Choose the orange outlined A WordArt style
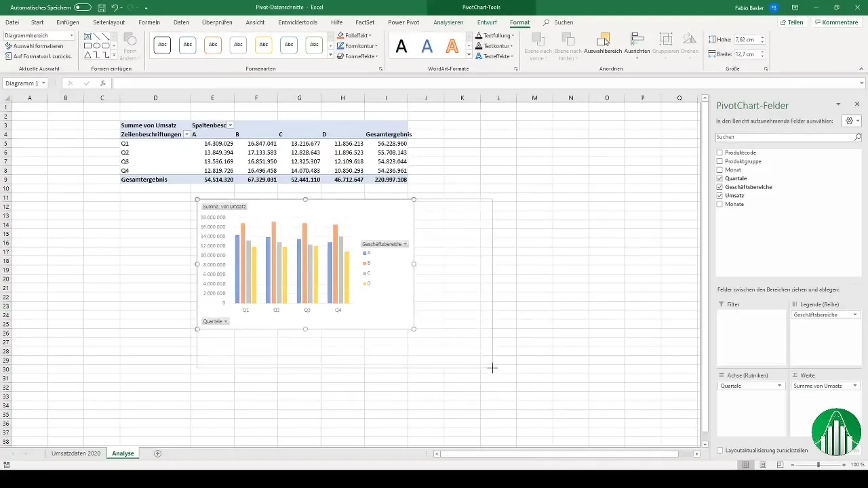 click(x=452, y=46)
